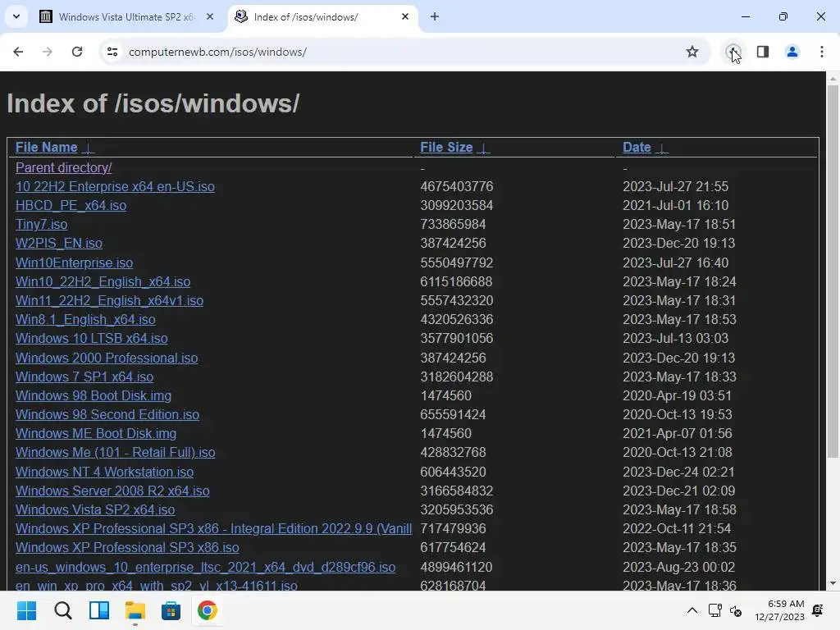This screenshot has width=840, height=630.
Task: Click the descending arrow next to File Name
Action: 89,148
